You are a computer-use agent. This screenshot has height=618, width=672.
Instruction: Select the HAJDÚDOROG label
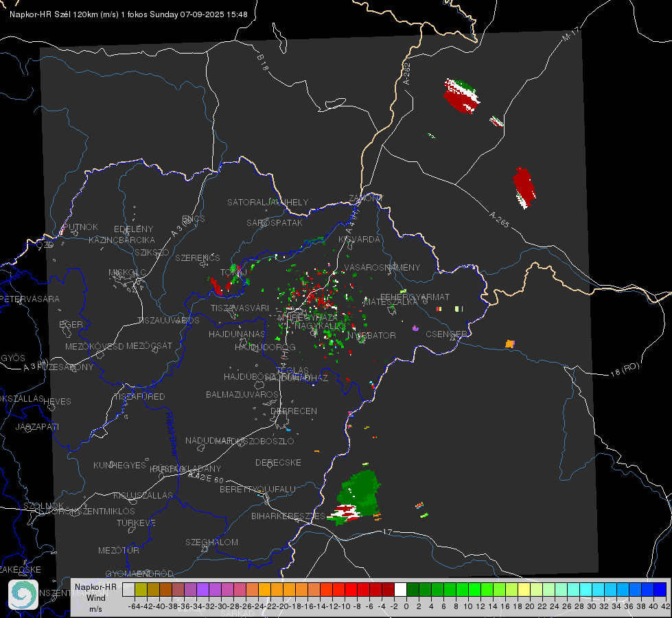[265, 347]
